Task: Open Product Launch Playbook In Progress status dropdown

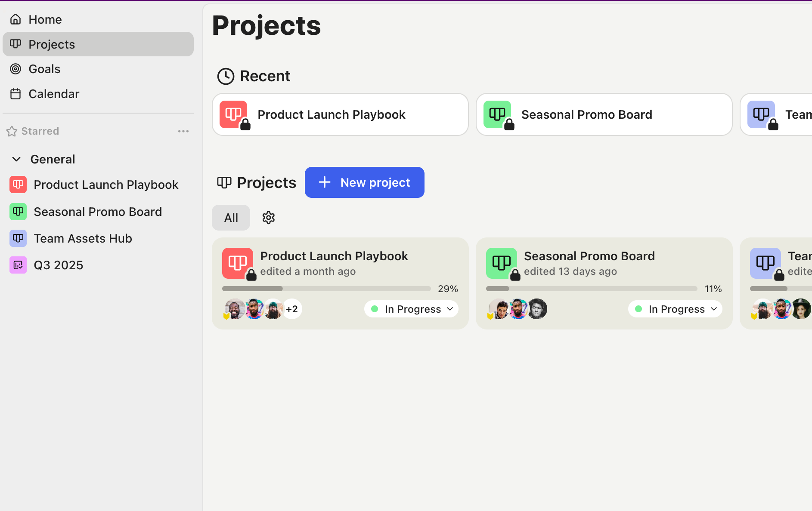Action: 412,309
